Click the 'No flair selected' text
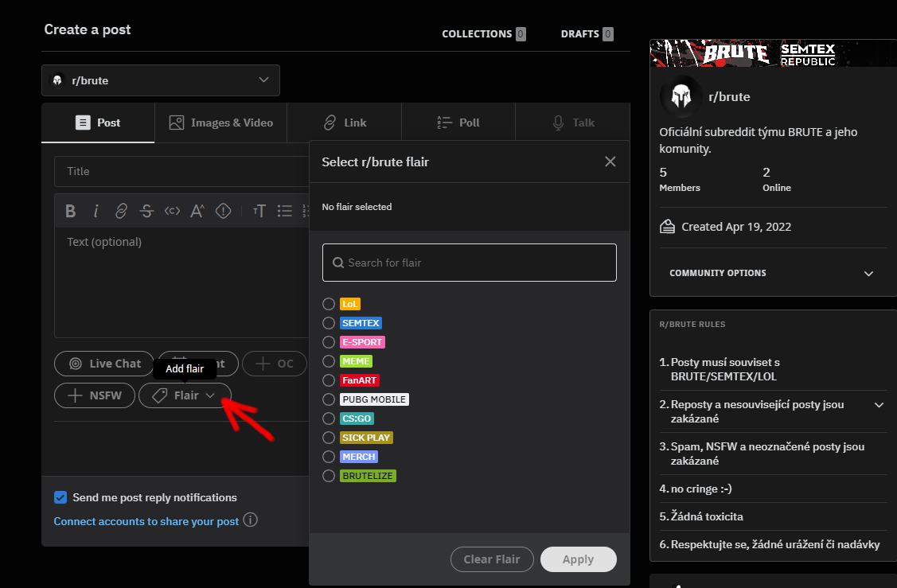The height and width of the screenshot is (588, 897). pyautogui.click(x=357, y=207)
